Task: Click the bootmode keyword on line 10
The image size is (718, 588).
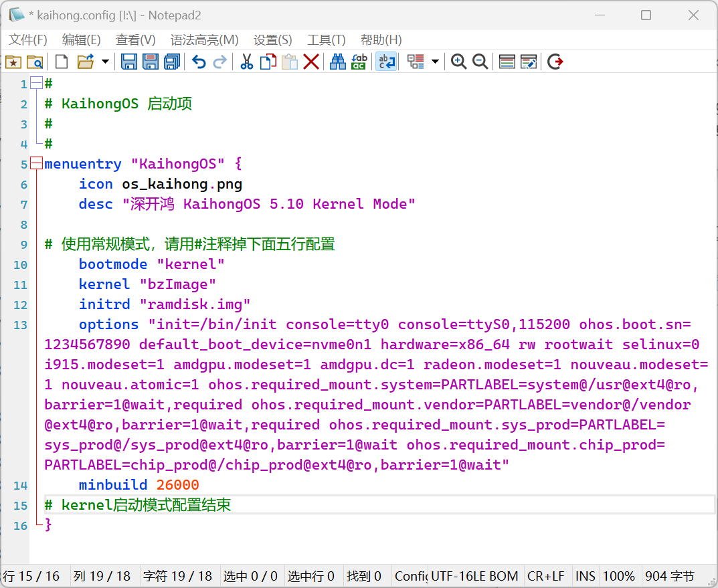Action: [x=113, y=264]
